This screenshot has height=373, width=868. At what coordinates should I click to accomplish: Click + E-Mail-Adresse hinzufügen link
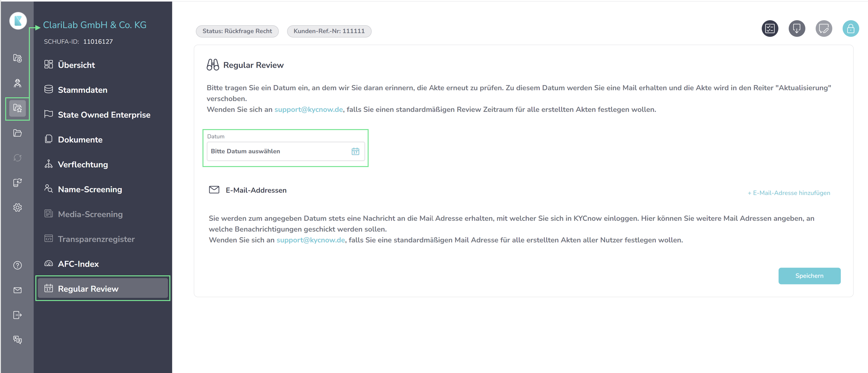point(789,193)
